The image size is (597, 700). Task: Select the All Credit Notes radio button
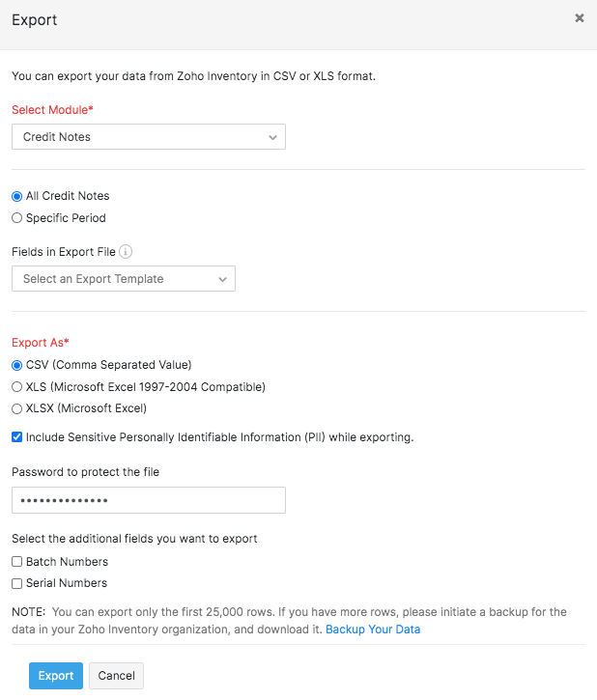tap(17, 196)
